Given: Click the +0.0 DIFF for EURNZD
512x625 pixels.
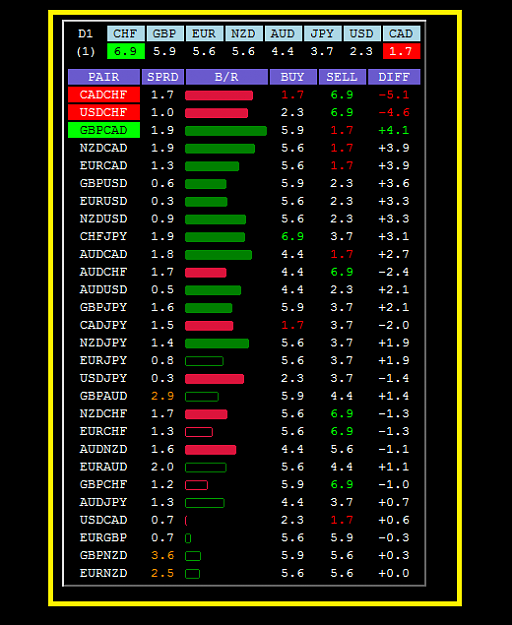Looking at the screenshot, I should pyautogui.click(x=394, y=573).
